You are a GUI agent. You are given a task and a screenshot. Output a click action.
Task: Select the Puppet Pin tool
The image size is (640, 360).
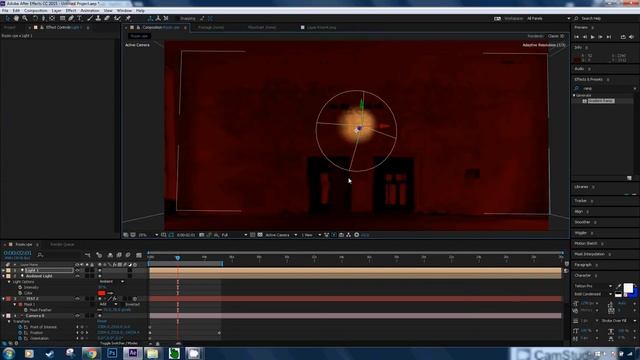pos(128,18)
